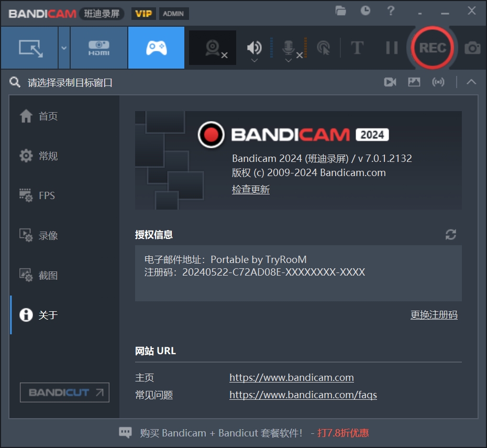Click the 班迪录屏 title badge
The width and height of the screenshot is (487, 448).
point(102,14)
